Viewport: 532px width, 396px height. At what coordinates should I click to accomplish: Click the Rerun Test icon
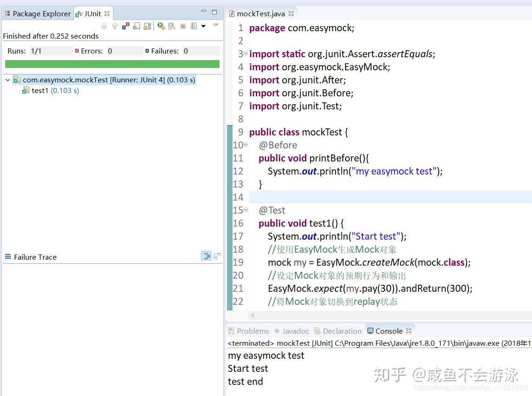click(161, 26)
